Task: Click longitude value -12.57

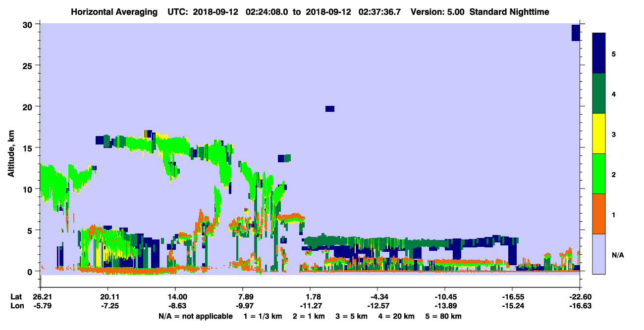Action: pos(377,306)
